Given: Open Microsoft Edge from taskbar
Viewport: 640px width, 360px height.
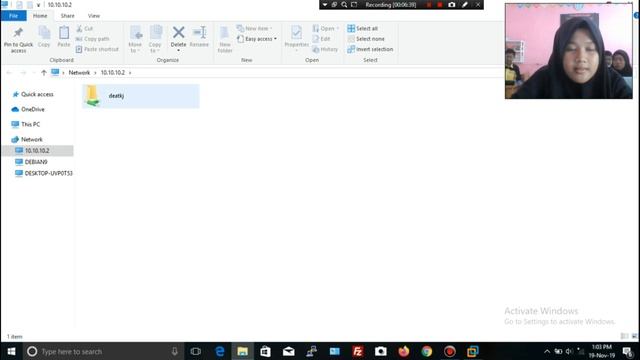Looking at the screenshot, I should 220,351.
